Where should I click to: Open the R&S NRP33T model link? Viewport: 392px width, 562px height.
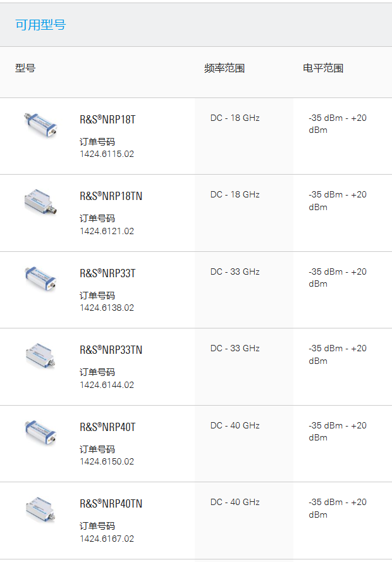[x=107, y=273]
